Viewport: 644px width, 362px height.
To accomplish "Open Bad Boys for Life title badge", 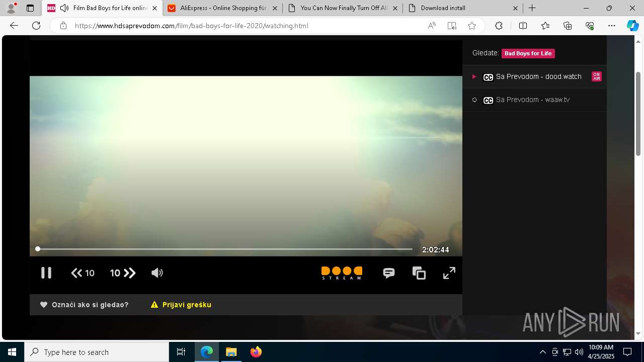I will (x=528, y=53).
